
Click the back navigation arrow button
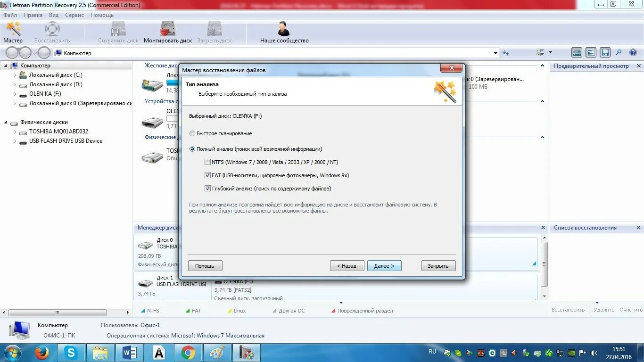tap(13, 53)
